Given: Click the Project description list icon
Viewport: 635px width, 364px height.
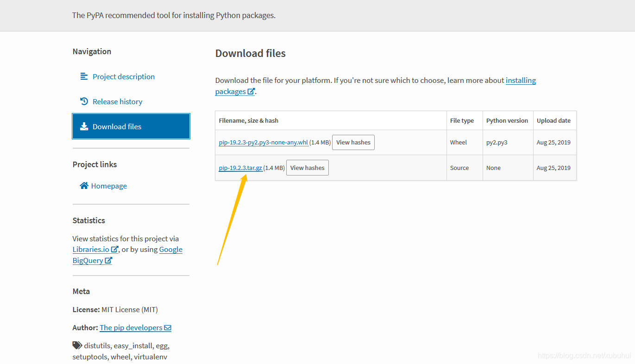Looking at the screenshot, I should [84, 76].
